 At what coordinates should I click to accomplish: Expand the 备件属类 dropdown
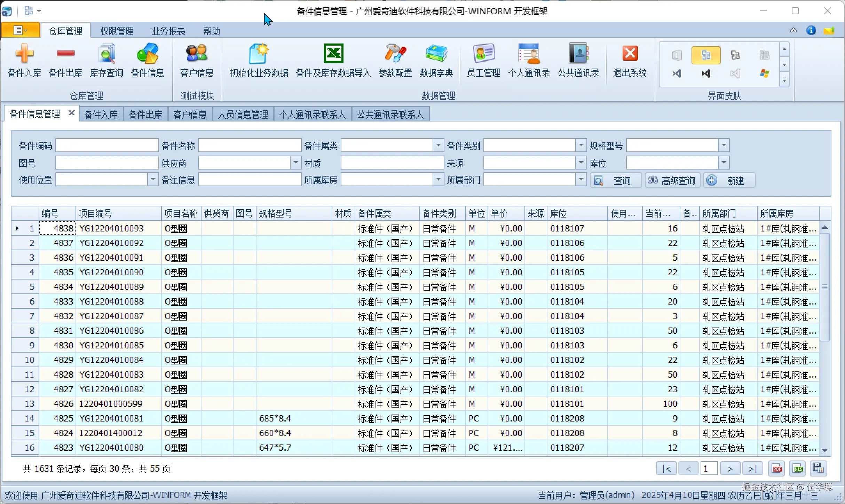[x=438, y=145]
